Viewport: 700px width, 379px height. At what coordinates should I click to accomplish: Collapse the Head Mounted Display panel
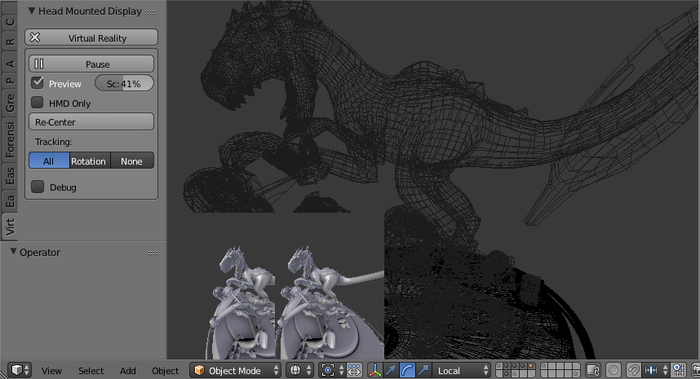tap(32, 11)
